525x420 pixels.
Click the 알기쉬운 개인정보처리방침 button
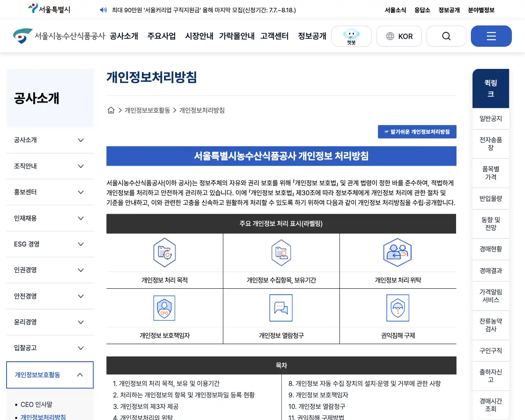coord(417,132)
